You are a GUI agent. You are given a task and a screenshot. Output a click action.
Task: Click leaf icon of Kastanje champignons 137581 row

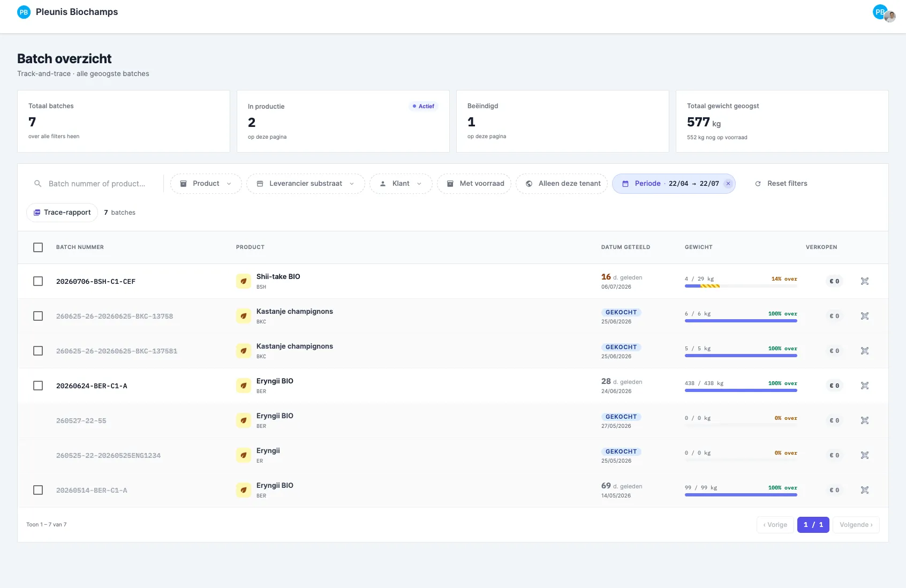pyautogui.click(x=244, y=351)
